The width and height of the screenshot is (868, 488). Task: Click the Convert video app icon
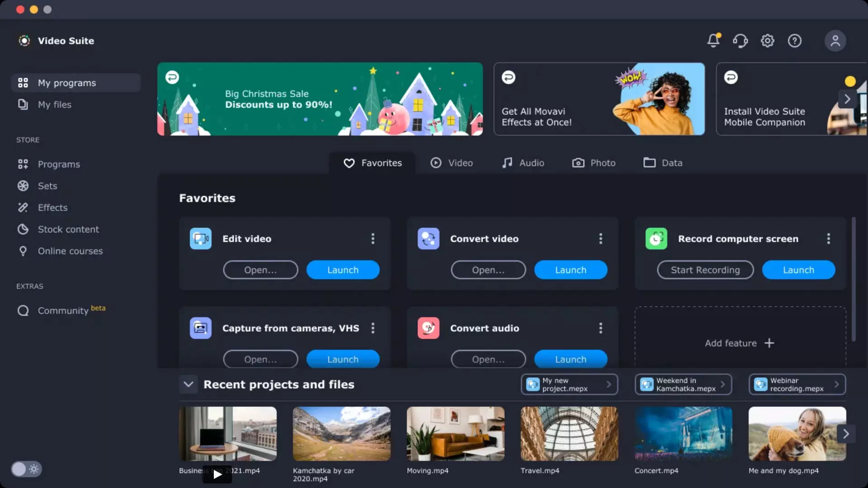coord(428,238)
